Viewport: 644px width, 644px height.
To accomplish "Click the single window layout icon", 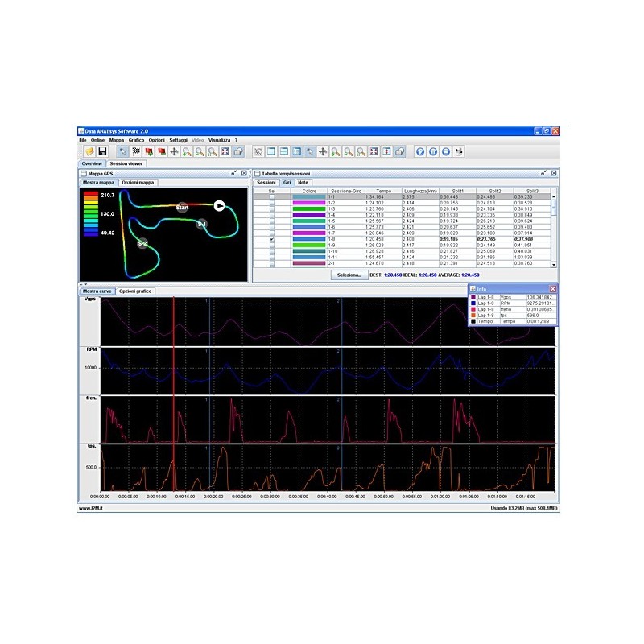I will 271,151.
